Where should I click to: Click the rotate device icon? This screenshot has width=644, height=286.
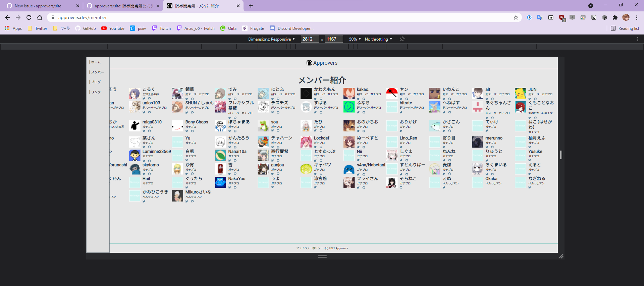(402, 39)
